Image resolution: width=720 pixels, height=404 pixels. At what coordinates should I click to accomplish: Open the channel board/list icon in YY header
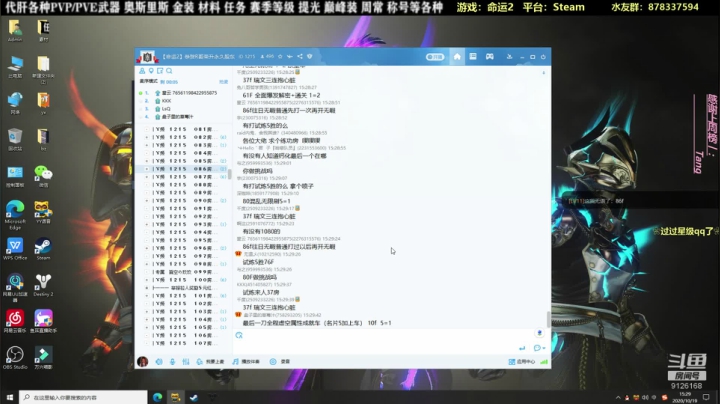[x=473, y=56]
